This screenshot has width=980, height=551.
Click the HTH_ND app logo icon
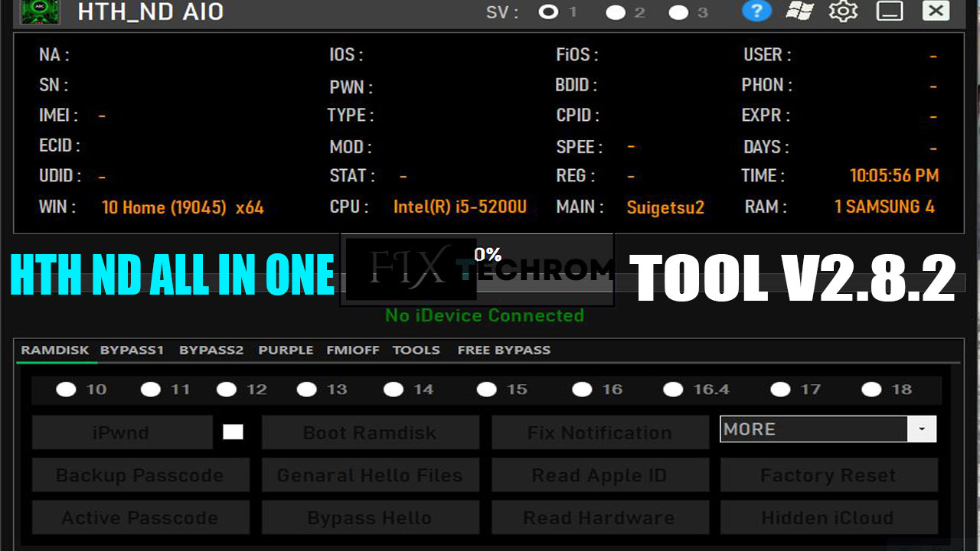(40, 11)
